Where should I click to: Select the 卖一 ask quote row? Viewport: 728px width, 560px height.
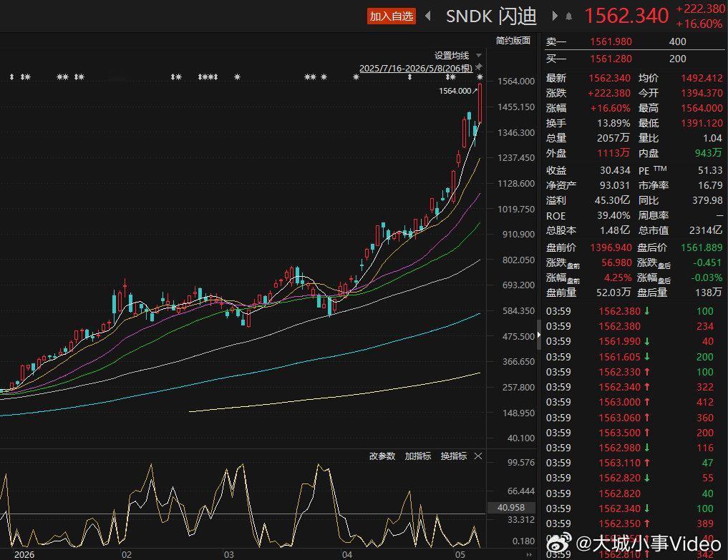(x=635, y=41)
